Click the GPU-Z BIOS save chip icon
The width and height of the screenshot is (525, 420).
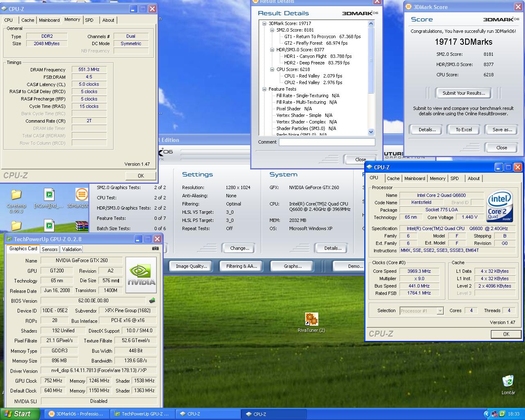coord(152,301)
